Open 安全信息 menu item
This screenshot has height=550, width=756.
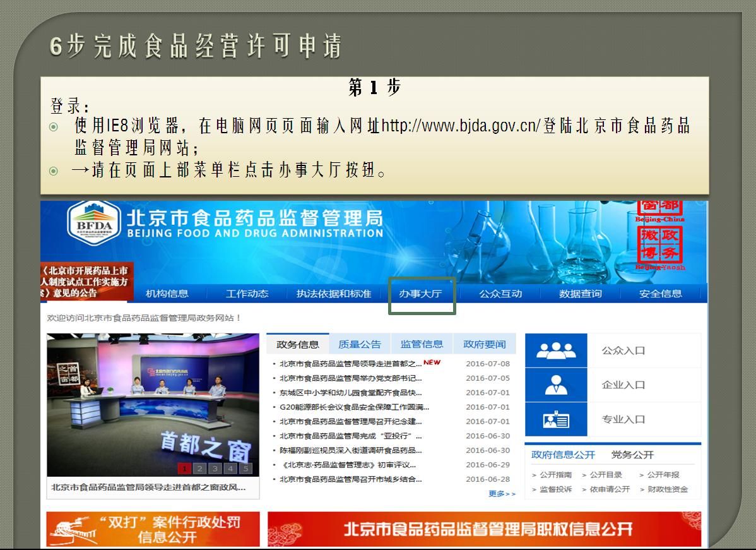tap(660, 294)
